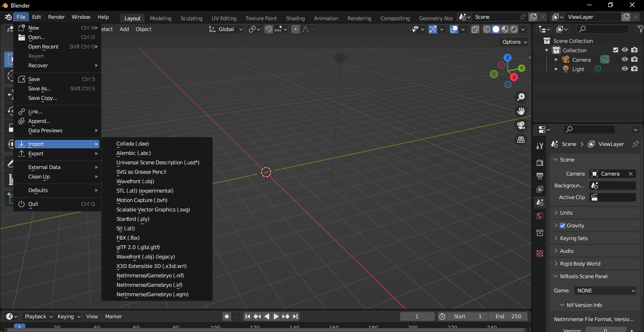Viewport: 644px width, 332px height.
Task: Collapse the Niftools Scene Panel
Action: pos(594,276)
